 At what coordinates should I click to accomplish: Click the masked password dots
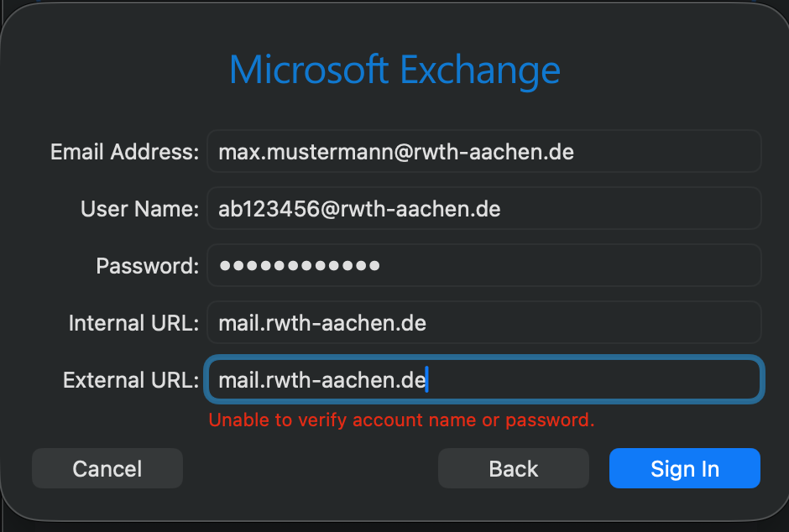(x=299, y=266)
